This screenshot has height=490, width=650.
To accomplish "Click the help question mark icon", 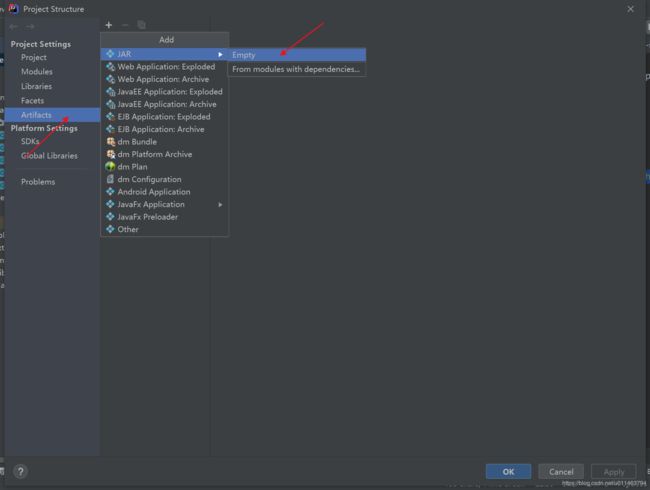I will coord(20,471).
